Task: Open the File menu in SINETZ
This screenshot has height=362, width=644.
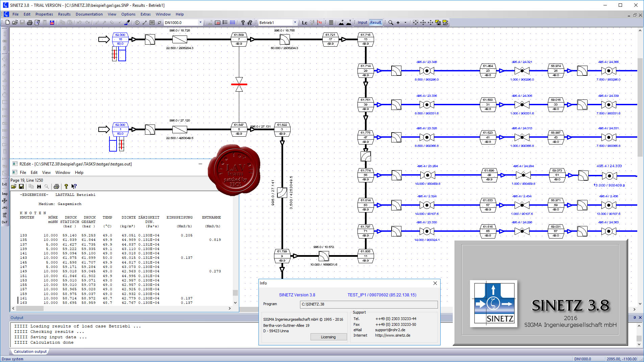Action: point(16,14)
